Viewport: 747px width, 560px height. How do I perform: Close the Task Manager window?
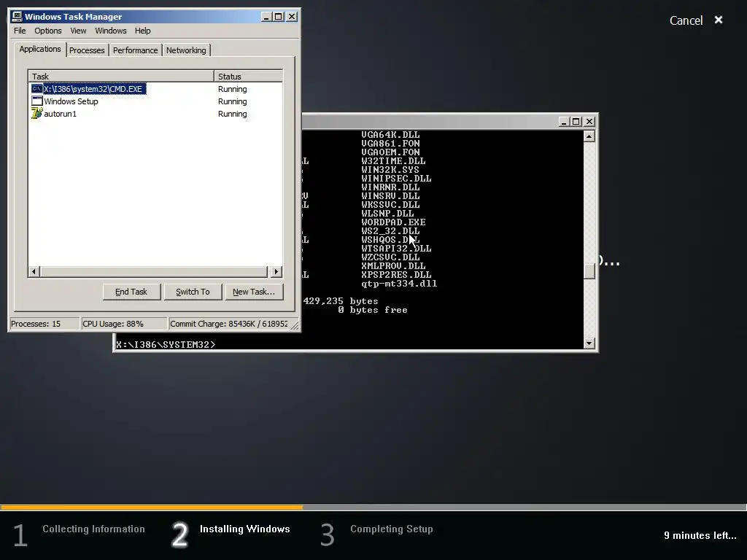[x=292, y=17]
